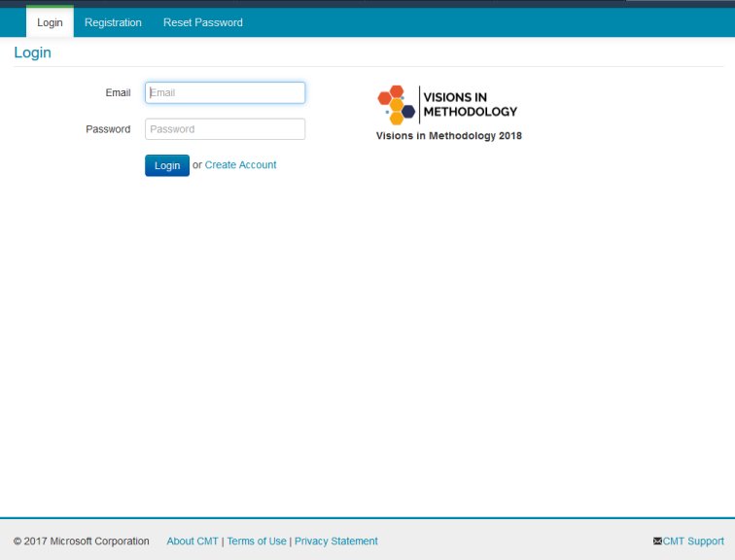Click the bold VISIONS IN METHODOLOGY logo text
The image size is (735, 560).
(x=471, y=104)
